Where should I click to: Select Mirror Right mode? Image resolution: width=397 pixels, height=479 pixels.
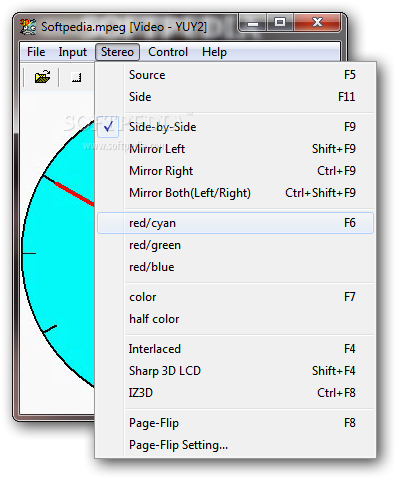pyautogui.click(x=235, y=171)
